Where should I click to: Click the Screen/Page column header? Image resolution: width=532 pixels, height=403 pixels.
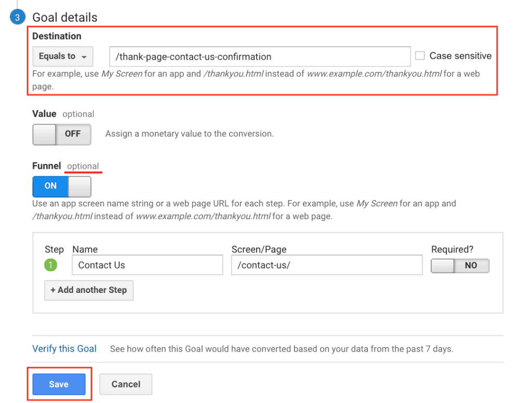(259, 249)
